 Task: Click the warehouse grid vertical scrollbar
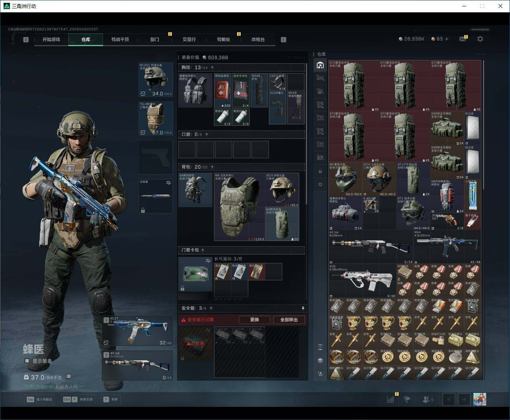pyautogui.click(x=483, y=125)
